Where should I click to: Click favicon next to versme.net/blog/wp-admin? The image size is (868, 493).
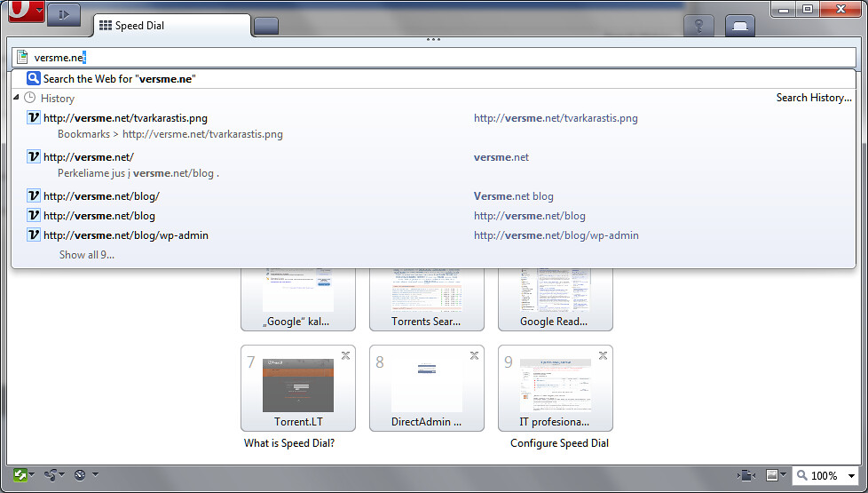(x=33, y=235)
